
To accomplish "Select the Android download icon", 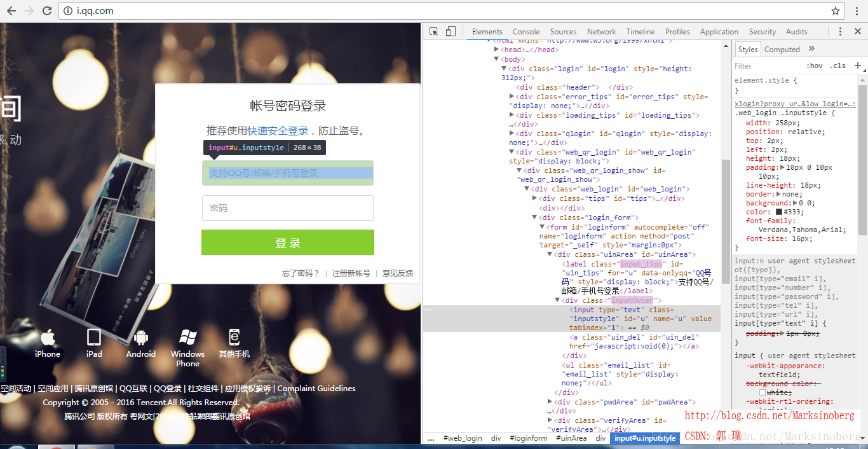I will (141, 337).
